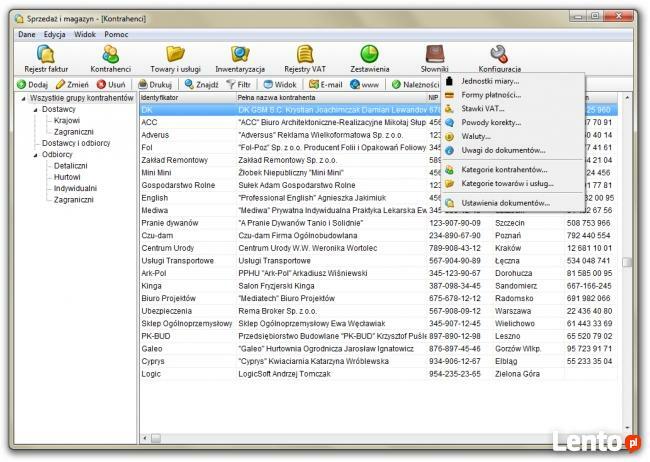The height and width of the screenshot is (462, 650).
Task: Collapse the Odbiorcy tree group
Action: pyautogui.click(x=35, y=154)
